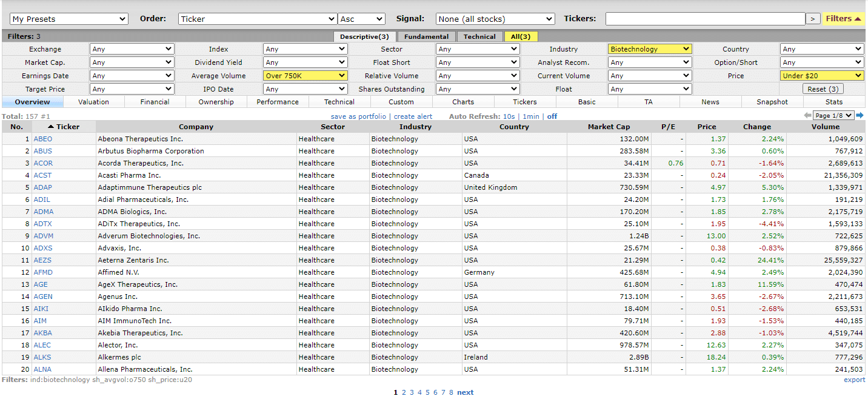Click the Tickers input field
Viewport: 868px width, 399px height.
[705, 19]
